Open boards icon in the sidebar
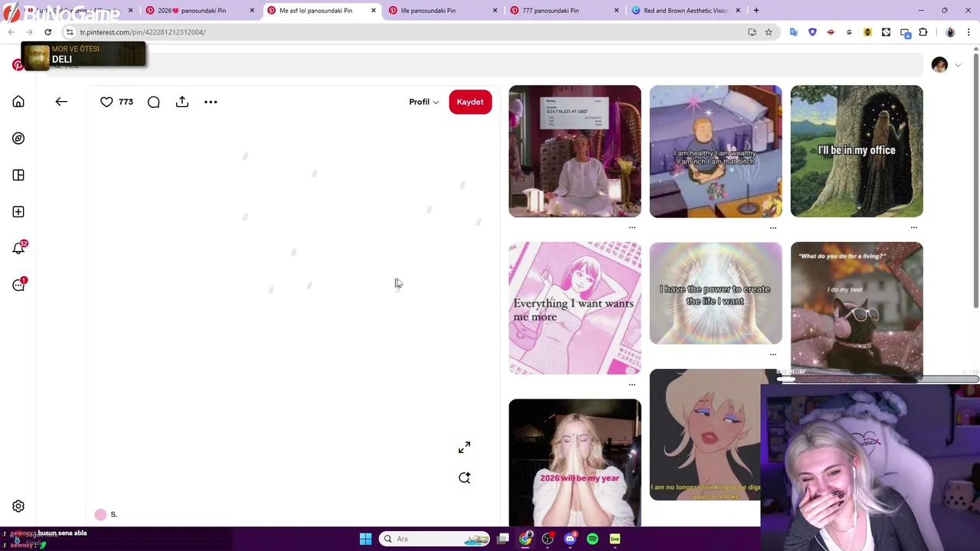The height and width of the screenshot is (551, 980). [18, 175]
